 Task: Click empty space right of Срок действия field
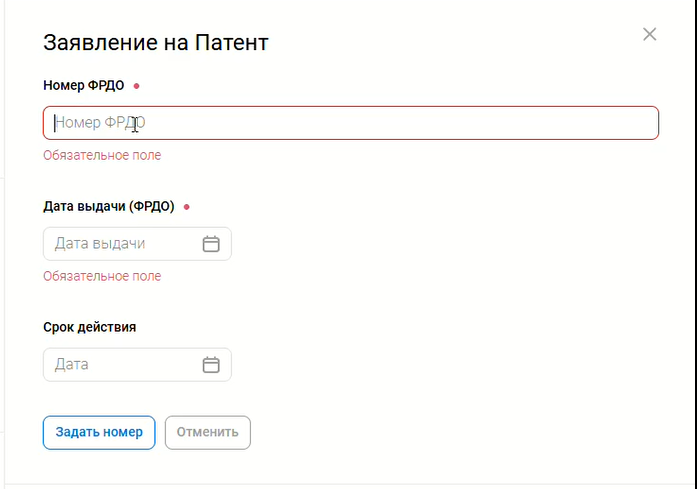[450, 365]
